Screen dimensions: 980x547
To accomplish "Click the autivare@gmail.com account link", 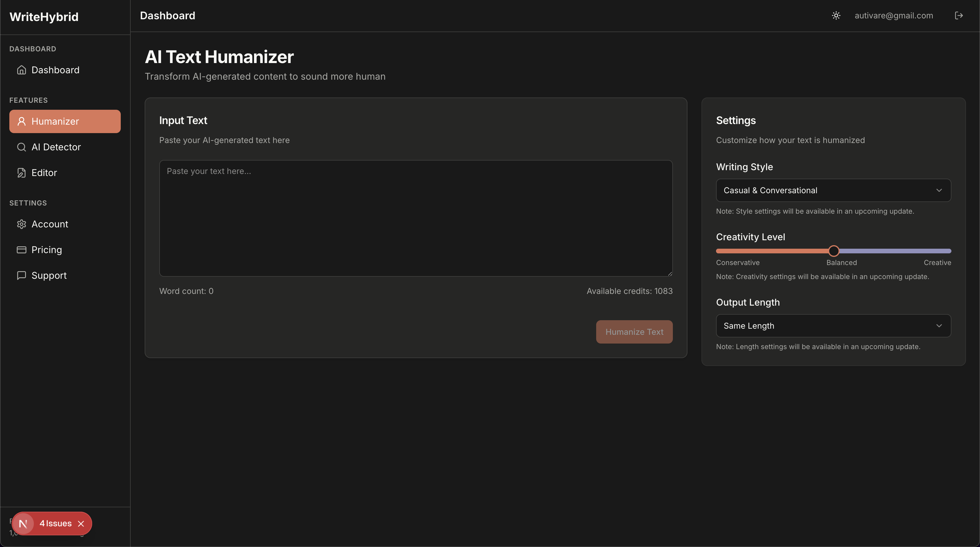I will pyautogui.click(x=894, y=15).
